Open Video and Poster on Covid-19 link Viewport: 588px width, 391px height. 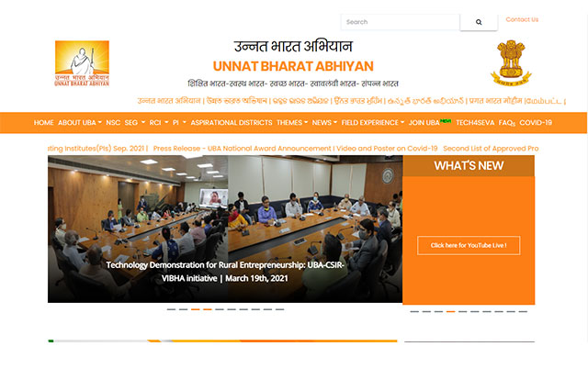click(x=387, y=149)
